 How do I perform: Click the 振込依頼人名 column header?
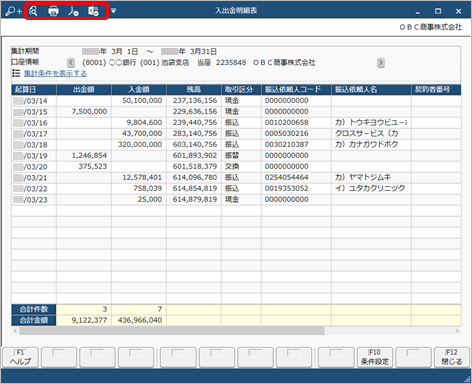pyautogui.click(x=371, y=90)
